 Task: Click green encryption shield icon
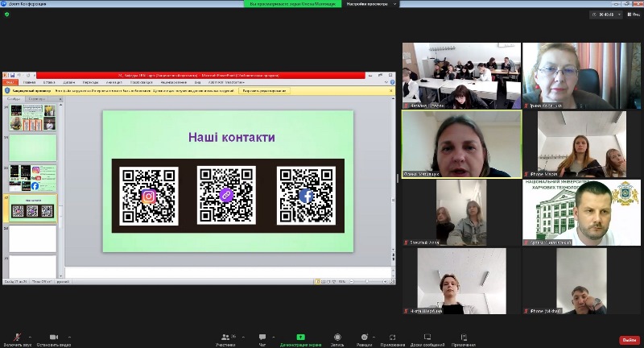[x=6, y=14]
